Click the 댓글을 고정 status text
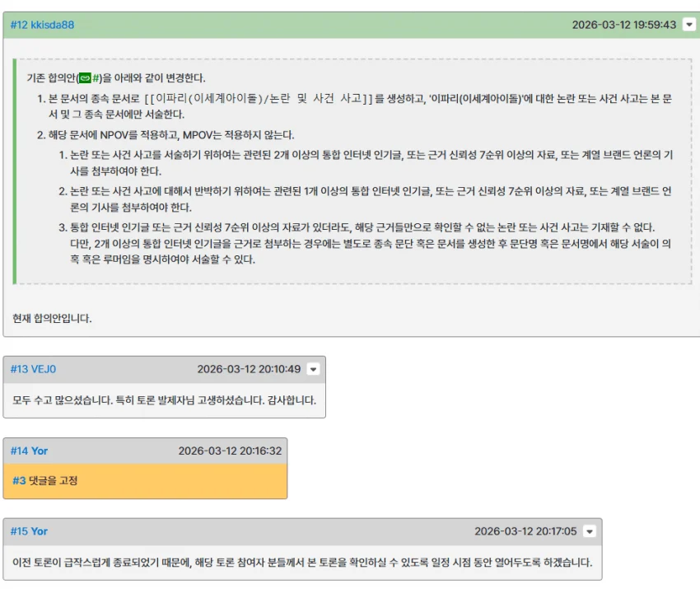Screen dimensions: 700x589 tap(54, 480)
